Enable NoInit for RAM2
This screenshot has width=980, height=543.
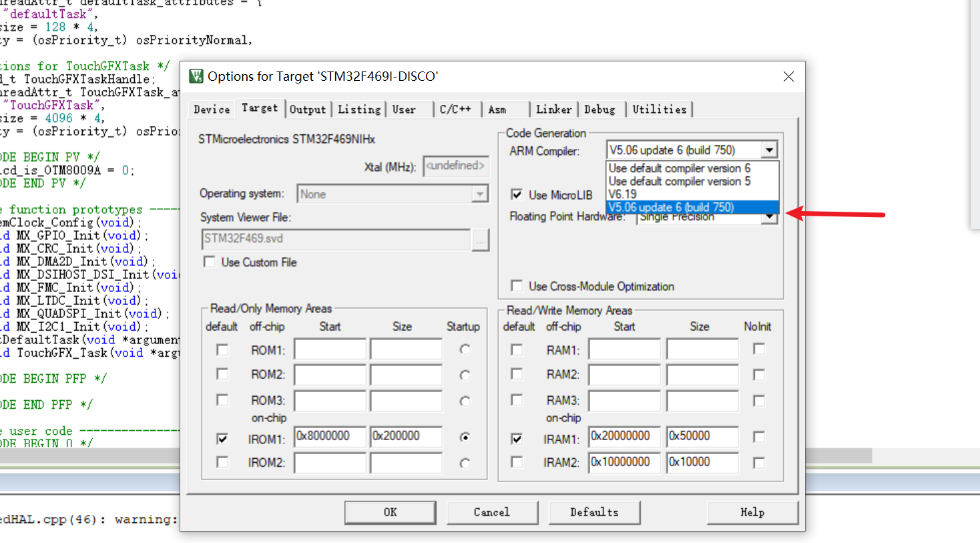(759, 375)
